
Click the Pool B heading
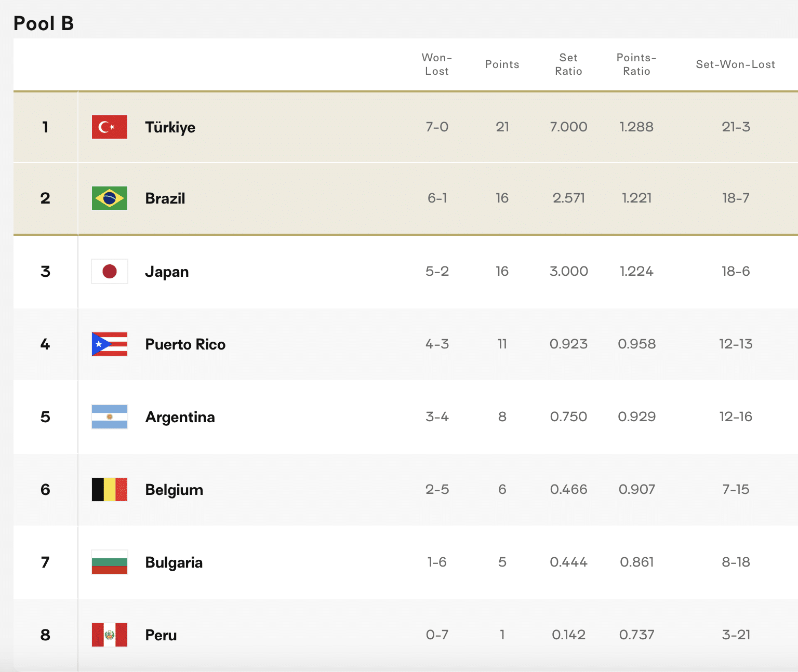44,23
